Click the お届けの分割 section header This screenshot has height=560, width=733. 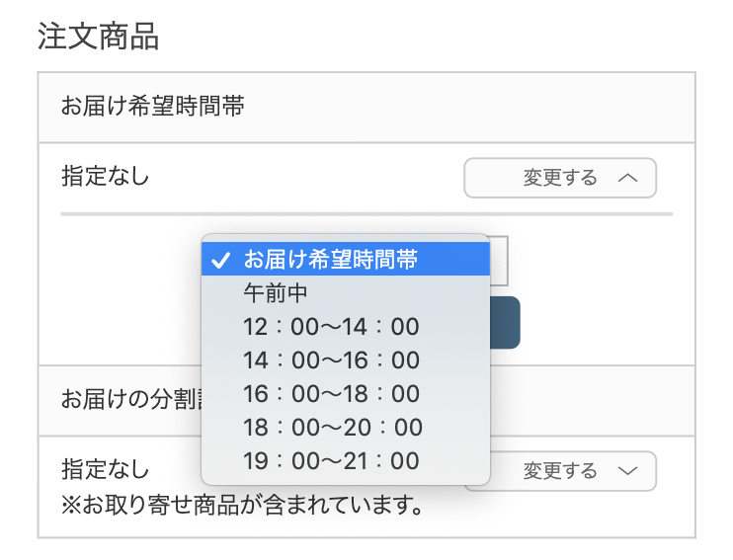(131, 400)
